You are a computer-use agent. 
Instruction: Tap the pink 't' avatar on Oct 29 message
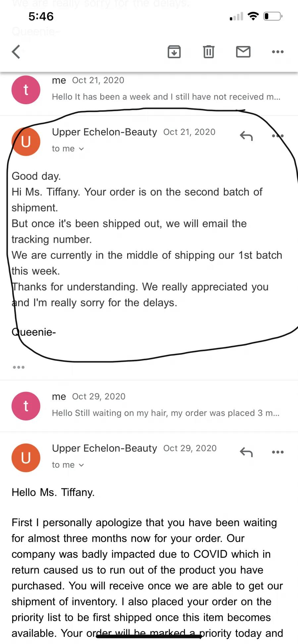26,406
